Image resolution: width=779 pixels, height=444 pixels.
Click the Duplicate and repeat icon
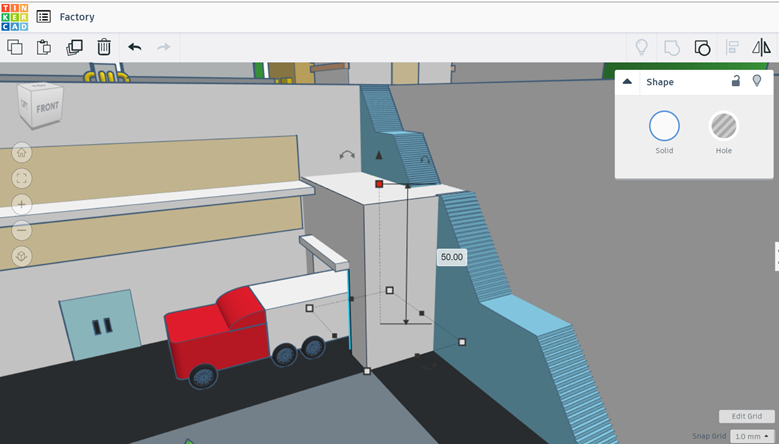pos(75,47)
